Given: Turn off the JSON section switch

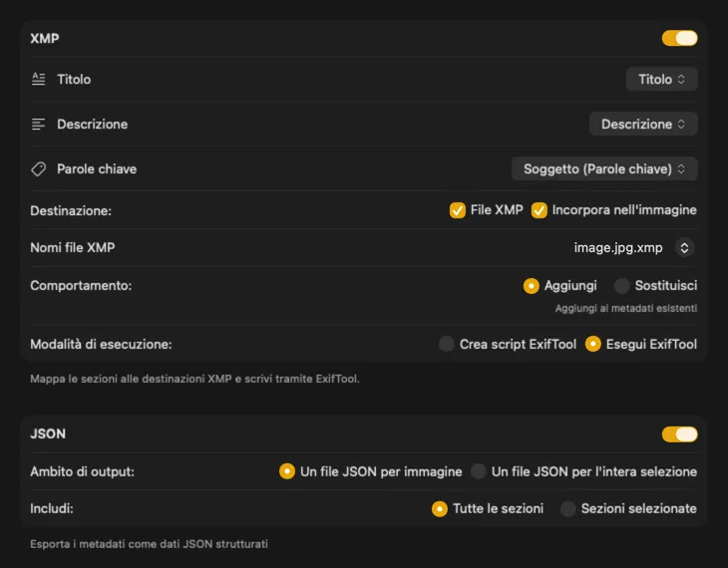Looking at the screenshot, I should click(x=680, y=434).
